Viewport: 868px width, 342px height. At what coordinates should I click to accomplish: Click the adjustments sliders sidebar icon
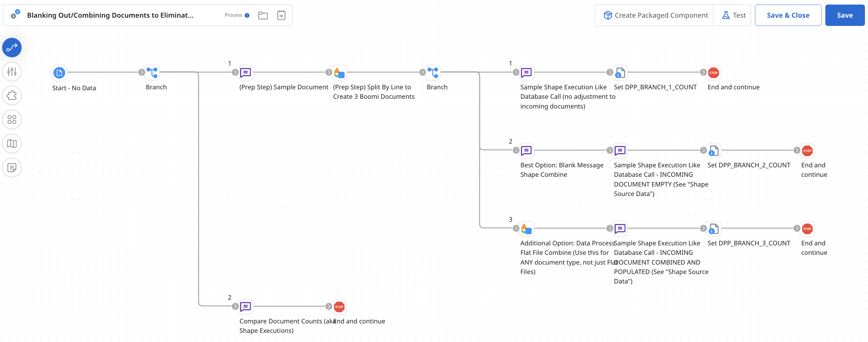[12, 71]
